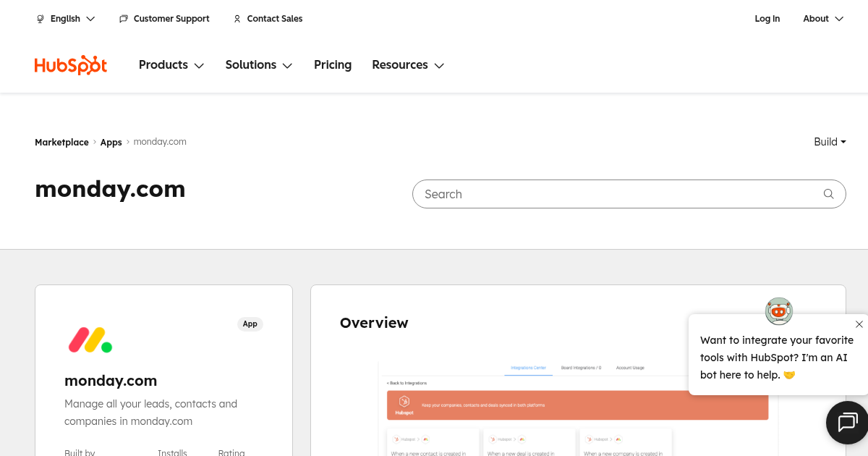Expand the Resources menu
Screen dimensions: 868x456
[x=408, y=65]
